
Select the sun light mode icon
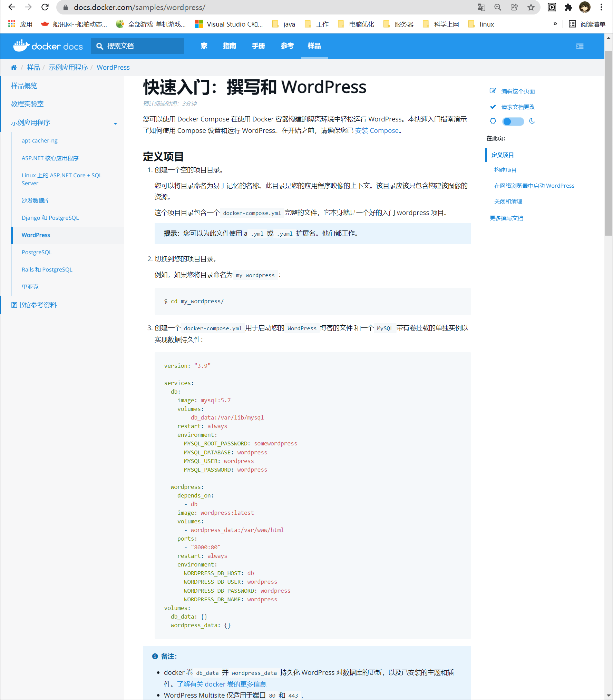493,121
